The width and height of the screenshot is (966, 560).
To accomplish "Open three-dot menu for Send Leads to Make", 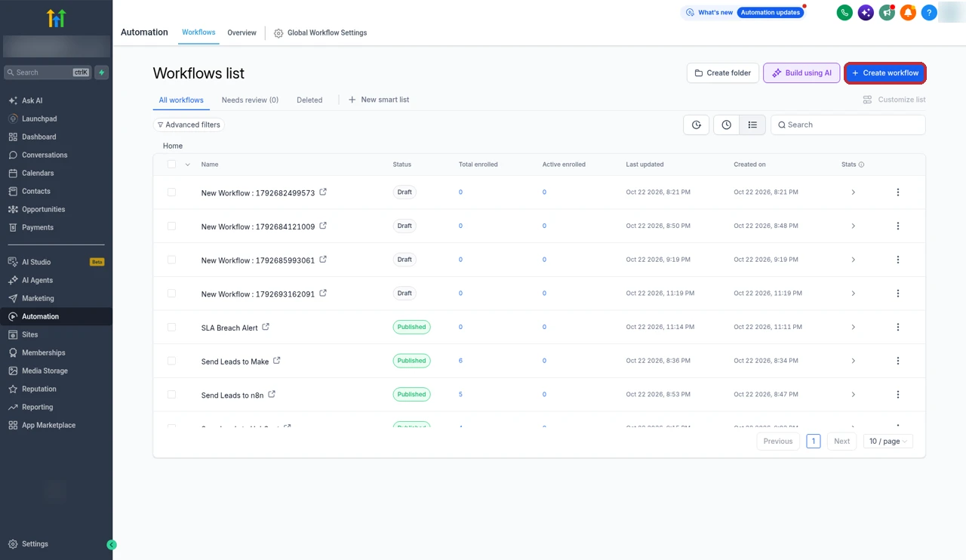I will point(898,361).
